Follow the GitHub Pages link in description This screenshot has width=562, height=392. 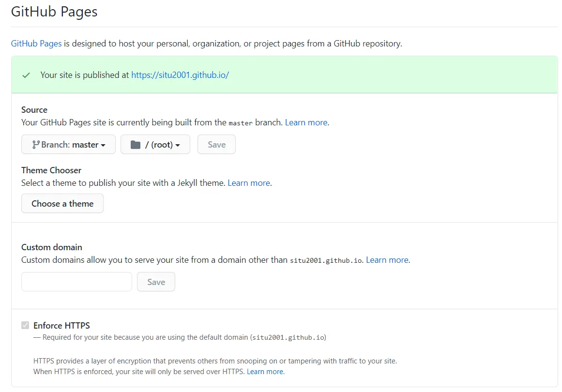click(36, 44)
